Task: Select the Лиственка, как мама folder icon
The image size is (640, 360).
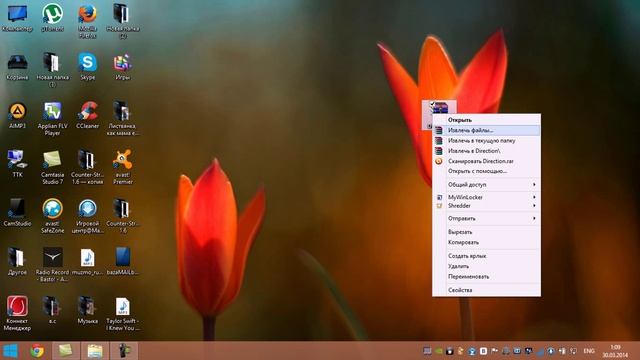Action: tap(122, 118)
